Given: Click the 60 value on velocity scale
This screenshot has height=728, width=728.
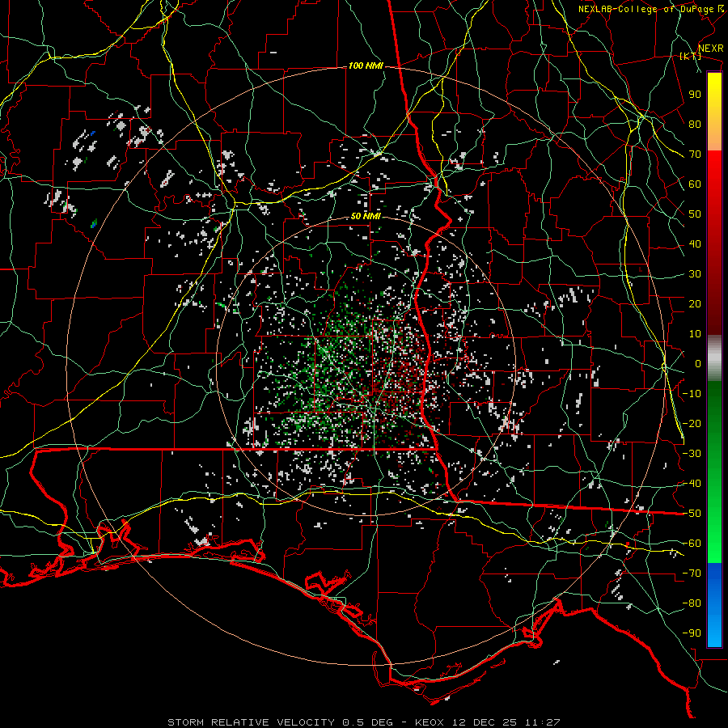Looking at the screenshot, I should (x=695, y=184).
